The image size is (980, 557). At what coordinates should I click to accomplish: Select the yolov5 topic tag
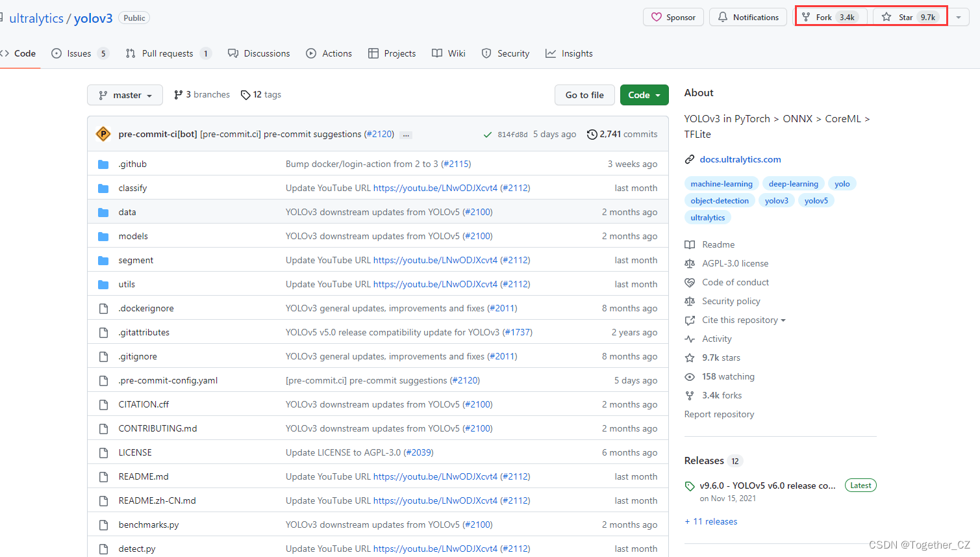[816, 201]
